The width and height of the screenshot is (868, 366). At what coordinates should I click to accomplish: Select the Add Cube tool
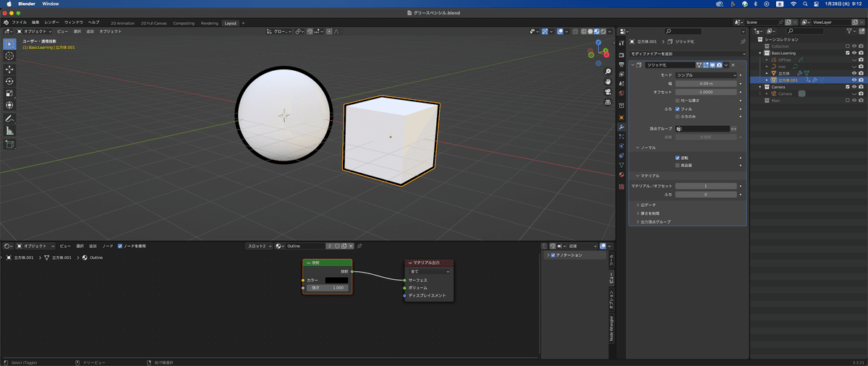(x=9, y=144)
